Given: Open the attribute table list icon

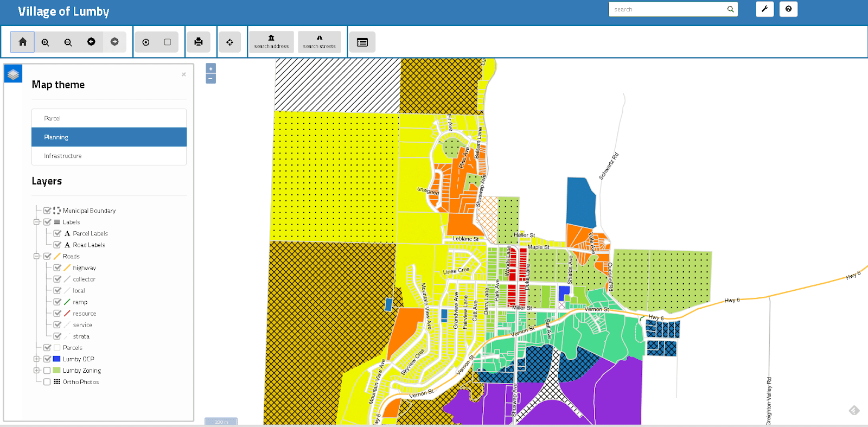Looking at the screenshot, I should [x=362, y=42].
